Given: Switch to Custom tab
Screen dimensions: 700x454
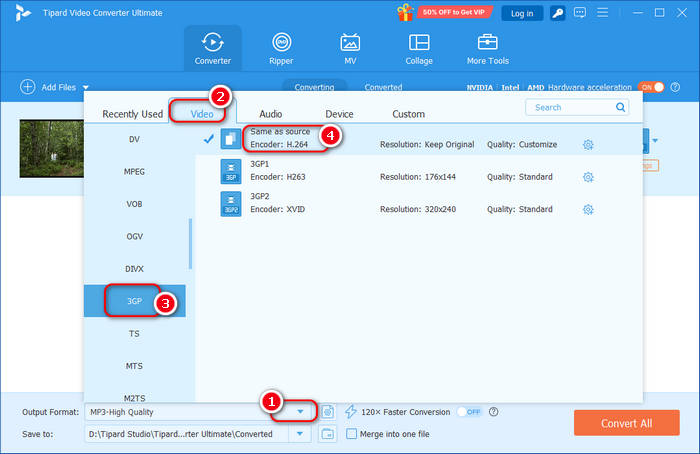Looking at the screenshot, I should click(408, 114).
